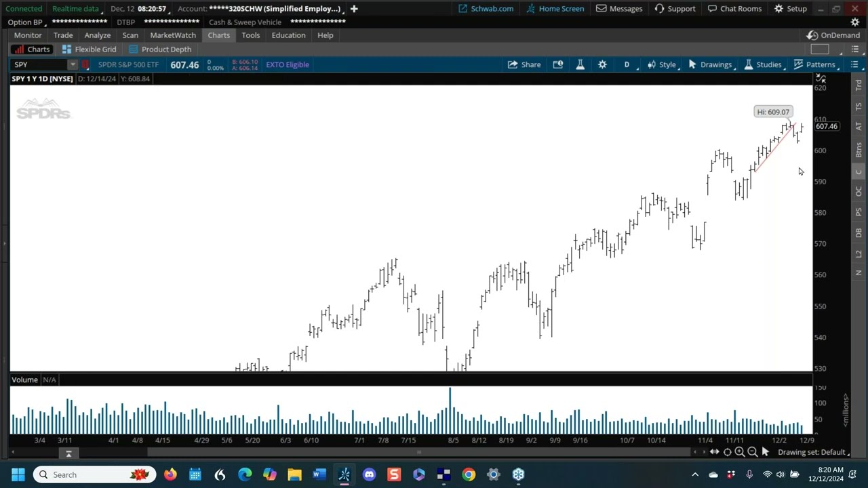Switch to the Analyze tab
The width and height of the screenshot is (868, 488).
tap(98, 35)
